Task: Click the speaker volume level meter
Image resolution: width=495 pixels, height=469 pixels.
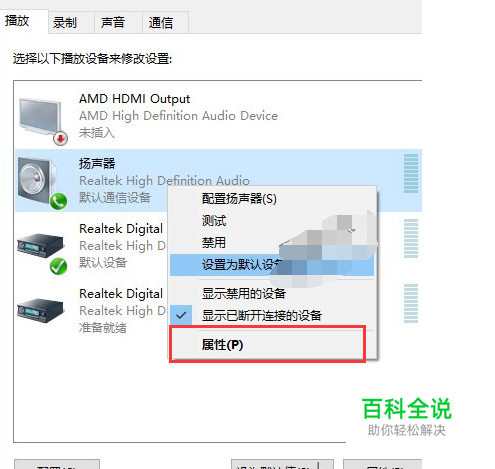Action: point(411,173)
